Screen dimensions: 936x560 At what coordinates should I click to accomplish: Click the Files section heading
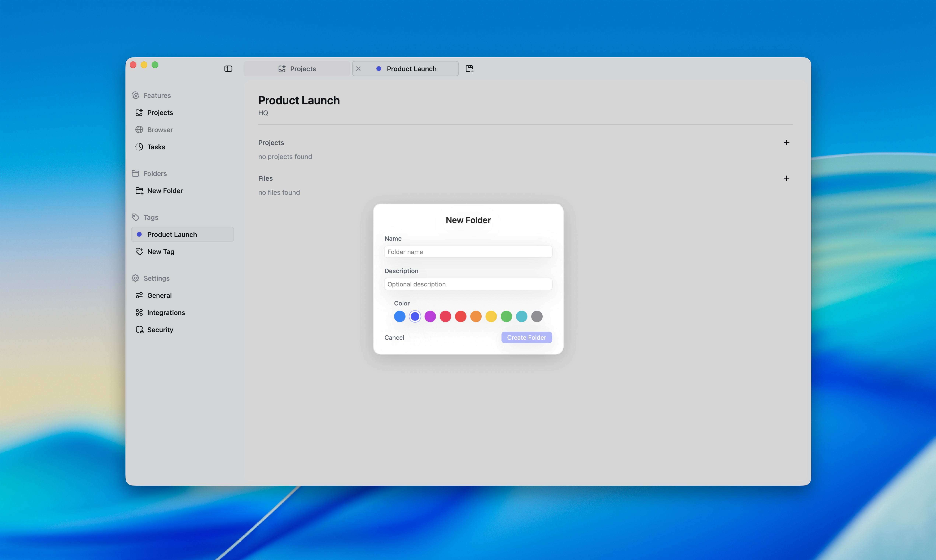[x=265, y=178]
